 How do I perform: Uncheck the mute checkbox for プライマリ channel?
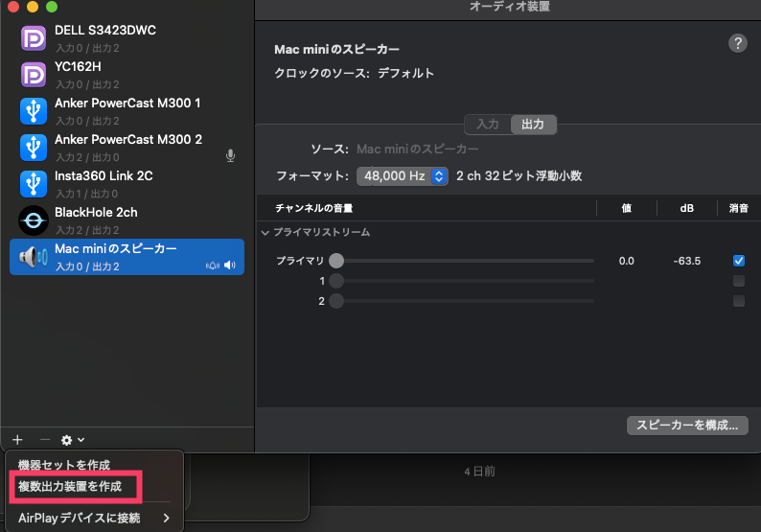739,261
